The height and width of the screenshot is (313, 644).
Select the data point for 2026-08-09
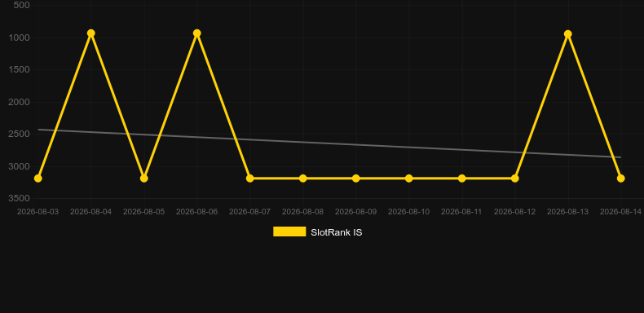point(356,179)
